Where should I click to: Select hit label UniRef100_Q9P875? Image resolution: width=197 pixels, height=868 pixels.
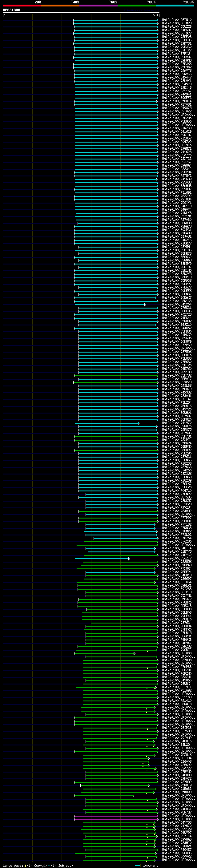pos(177,430)
